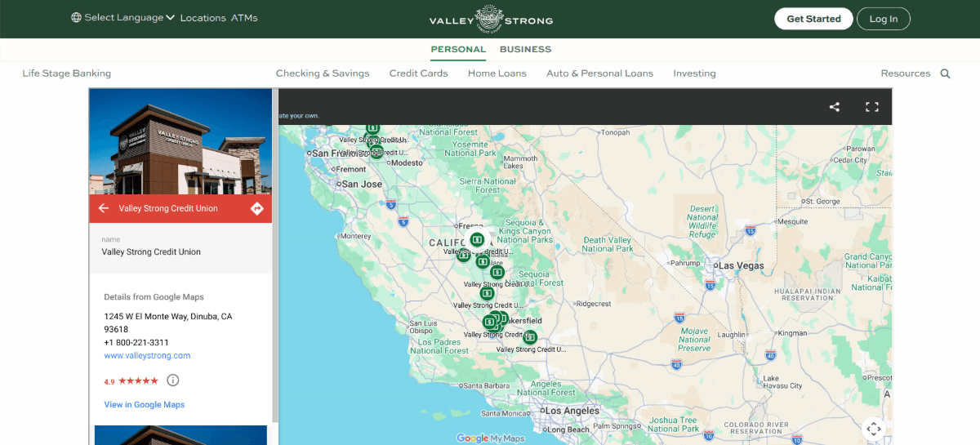The image size is (980, 445).
Task: Open Home Loans menu
Action: tap(497, 73)
